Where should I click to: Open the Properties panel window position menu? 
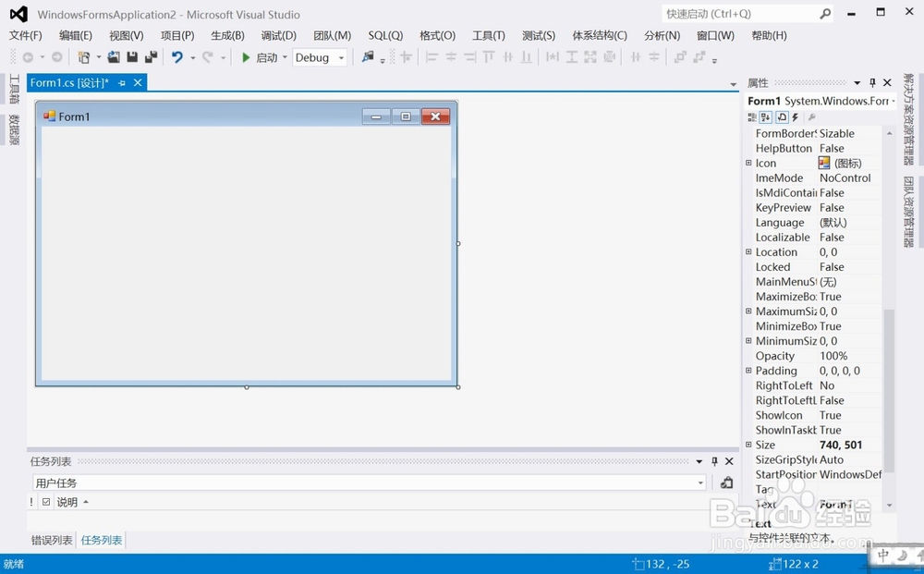tap(857, 82)
